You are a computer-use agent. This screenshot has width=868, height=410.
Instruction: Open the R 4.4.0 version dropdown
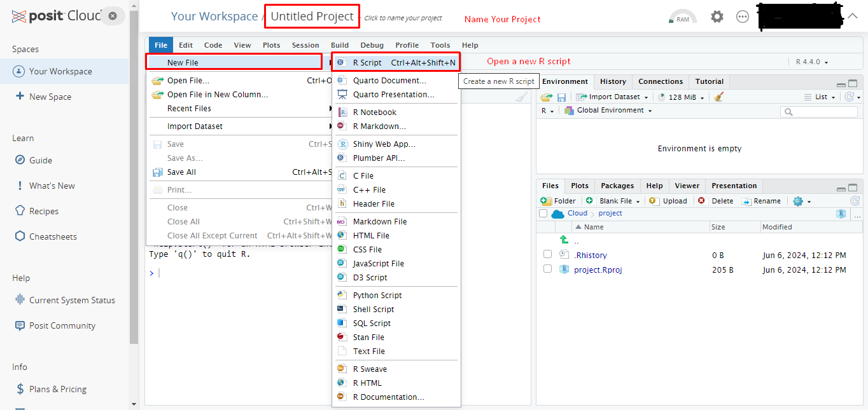[812, 62]
